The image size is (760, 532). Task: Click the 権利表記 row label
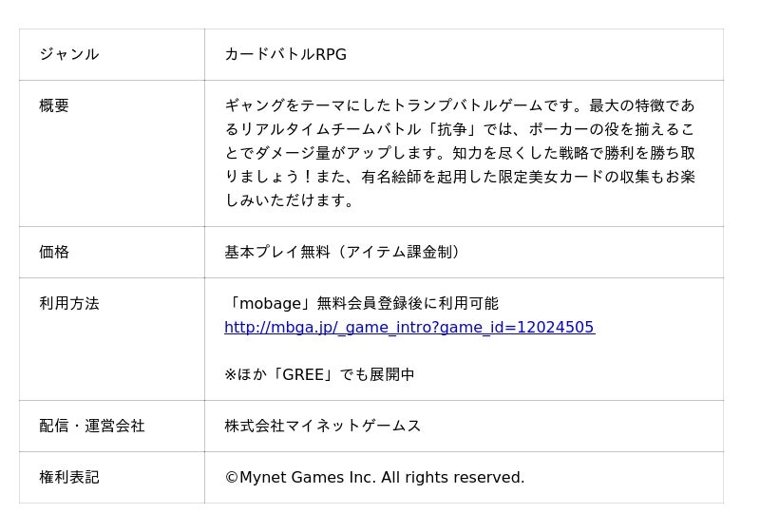tap(68, 477)
